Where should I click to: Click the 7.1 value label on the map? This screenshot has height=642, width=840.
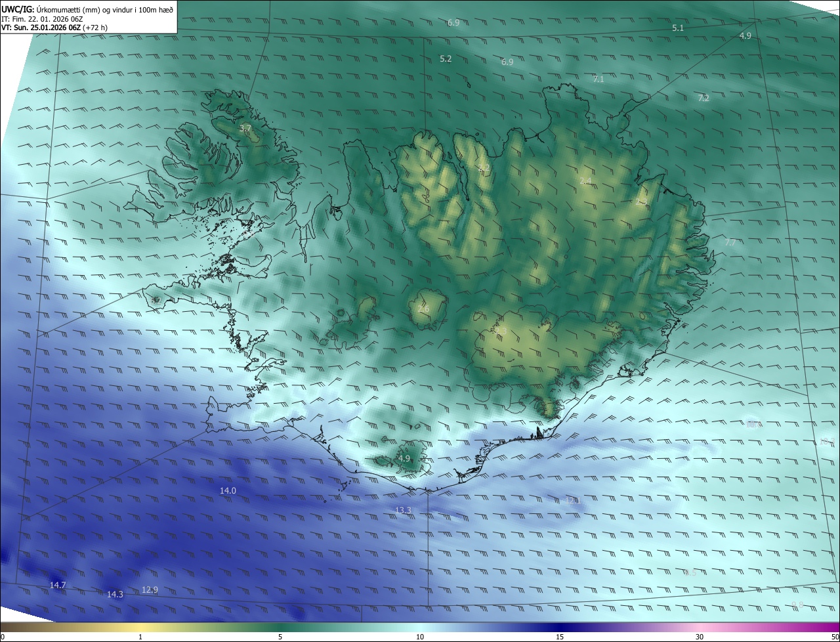[598, 79]
